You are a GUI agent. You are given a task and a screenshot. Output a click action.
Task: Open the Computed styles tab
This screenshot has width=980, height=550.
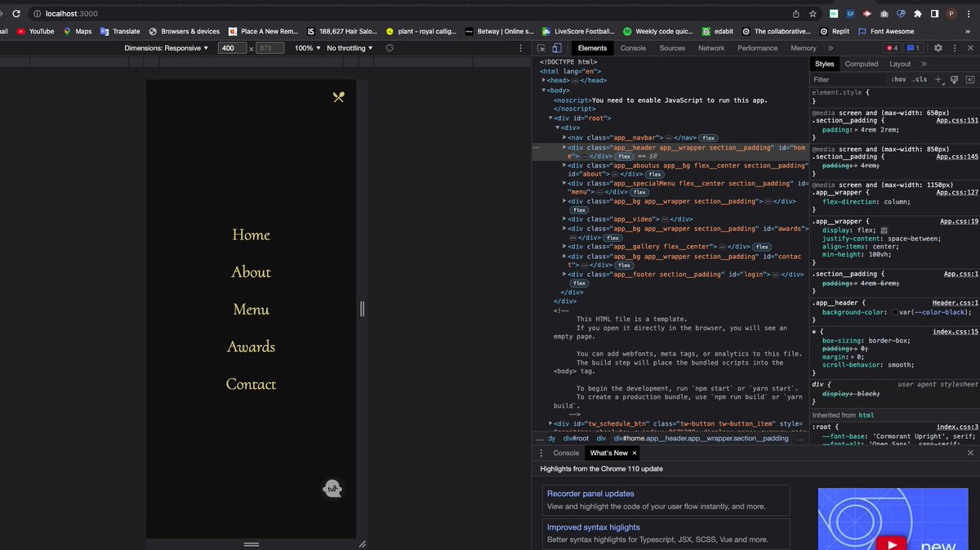[862, 64]
